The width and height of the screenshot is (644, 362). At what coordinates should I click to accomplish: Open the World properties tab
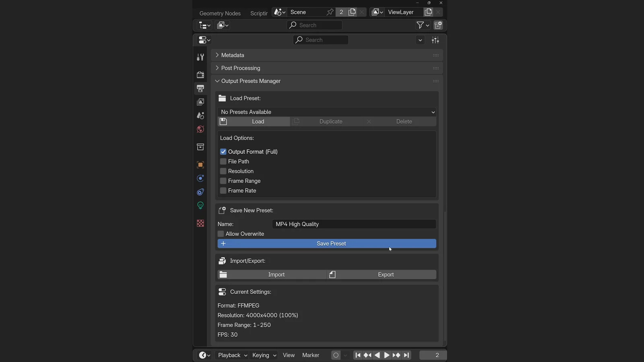[x=200, y=130]
